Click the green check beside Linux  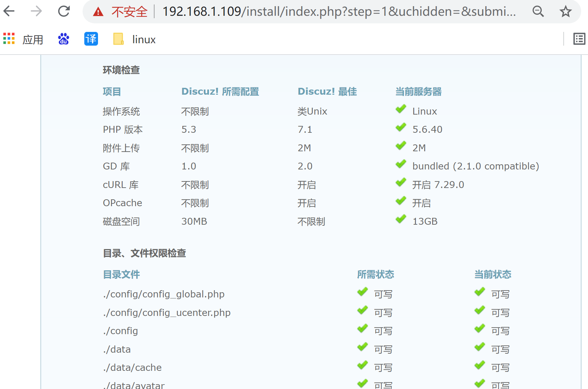pos(401,109)
